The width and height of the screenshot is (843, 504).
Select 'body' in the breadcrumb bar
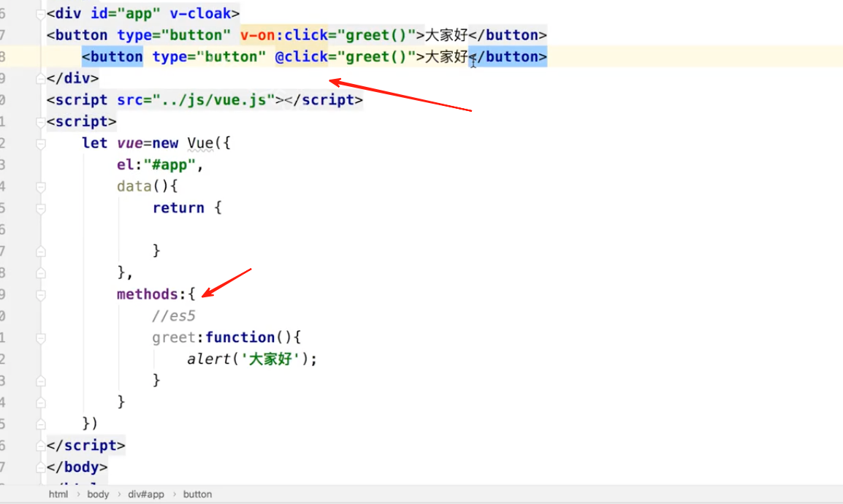click(x=98, y=495)
